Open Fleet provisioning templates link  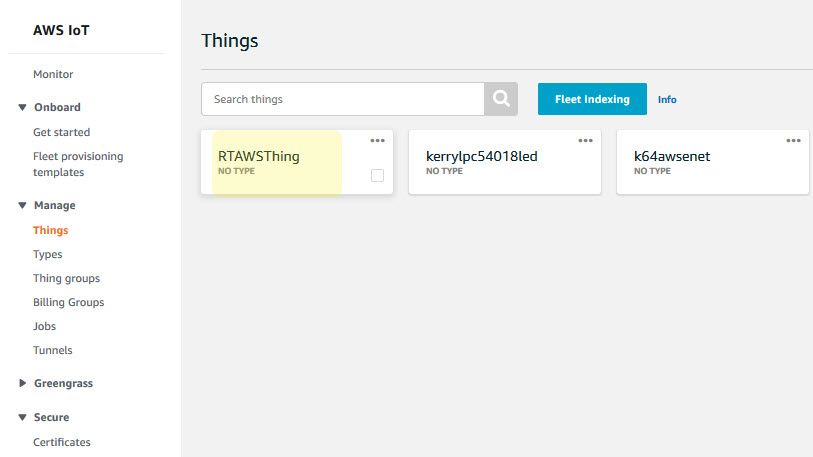coord(78,164)
